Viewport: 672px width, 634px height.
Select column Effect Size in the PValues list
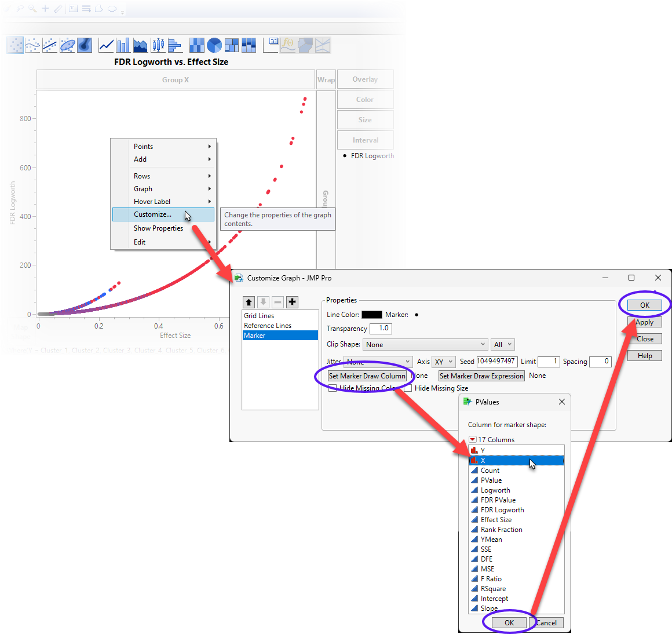pos(516,520)
